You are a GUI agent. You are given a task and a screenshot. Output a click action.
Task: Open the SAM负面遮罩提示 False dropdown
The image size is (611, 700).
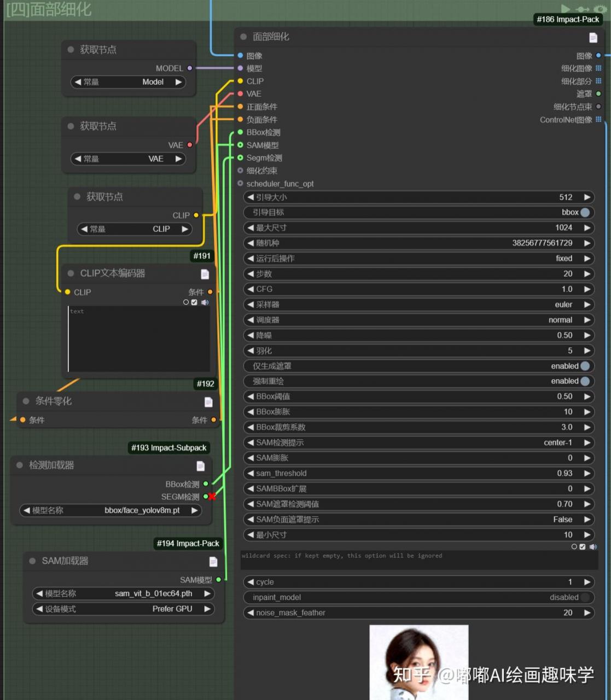tap(418, 520)
